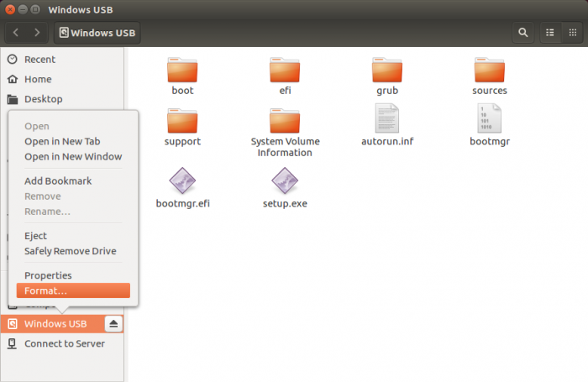Eject Windows USB using eject icon

[x=114, y=323]
